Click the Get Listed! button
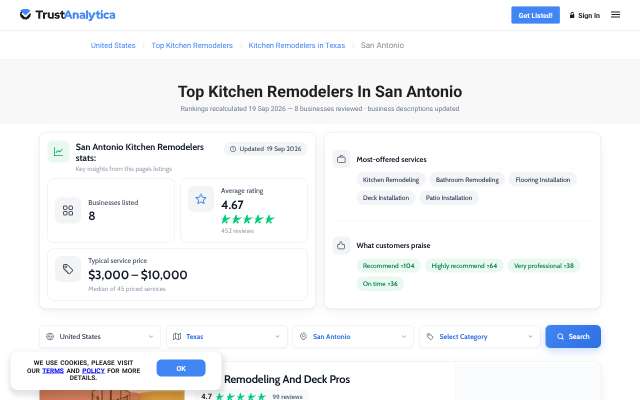Screen dimensions: 640x400 tap(535, 15)
